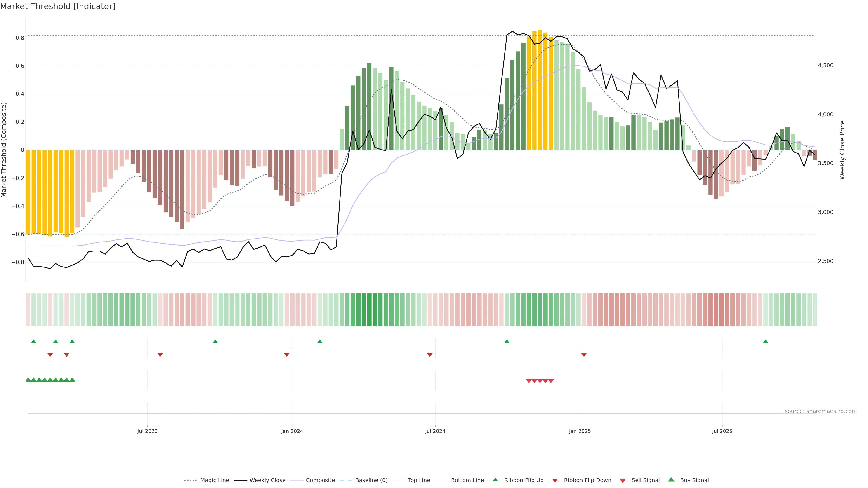Image resolution: width=868 pixels, height=488 pixels.
Task: Toggle the Top Line legend entry
Action: point(419,480)
